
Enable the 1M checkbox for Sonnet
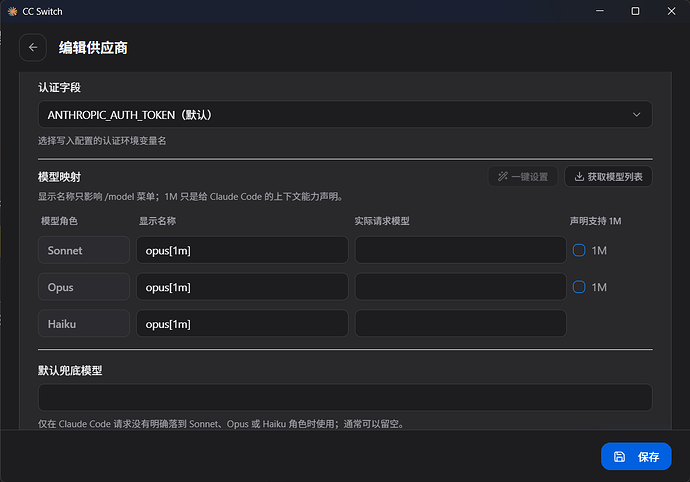click(579, 250)
